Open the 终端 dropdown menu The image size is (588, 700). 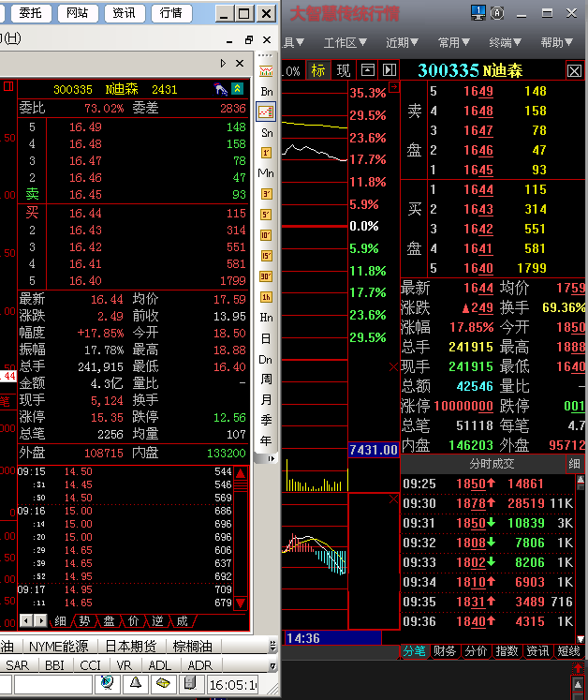tap(505, 43)
